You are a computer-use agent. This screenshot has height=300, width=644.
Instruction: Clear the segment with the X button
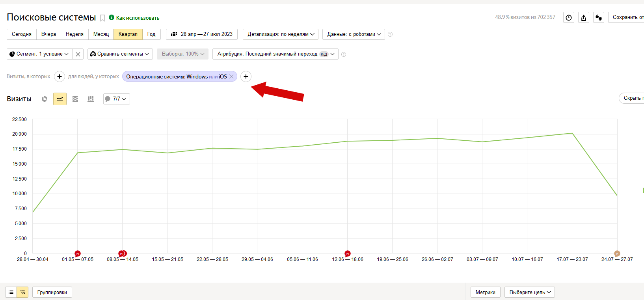click(x=78, y=54)
